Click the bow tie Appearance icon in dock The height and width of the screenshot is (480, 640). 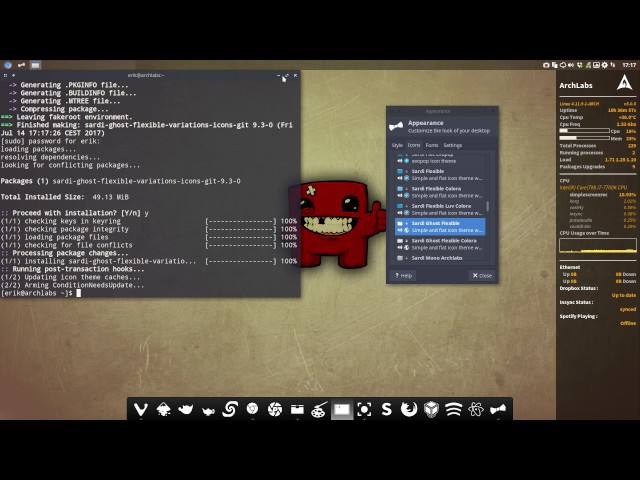(x=498, y=409)
